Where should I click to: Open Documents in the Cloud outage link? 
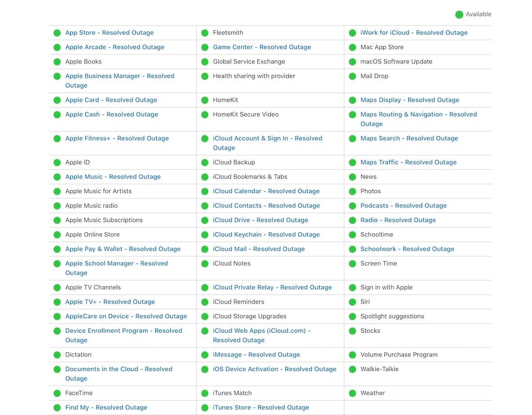119,373
